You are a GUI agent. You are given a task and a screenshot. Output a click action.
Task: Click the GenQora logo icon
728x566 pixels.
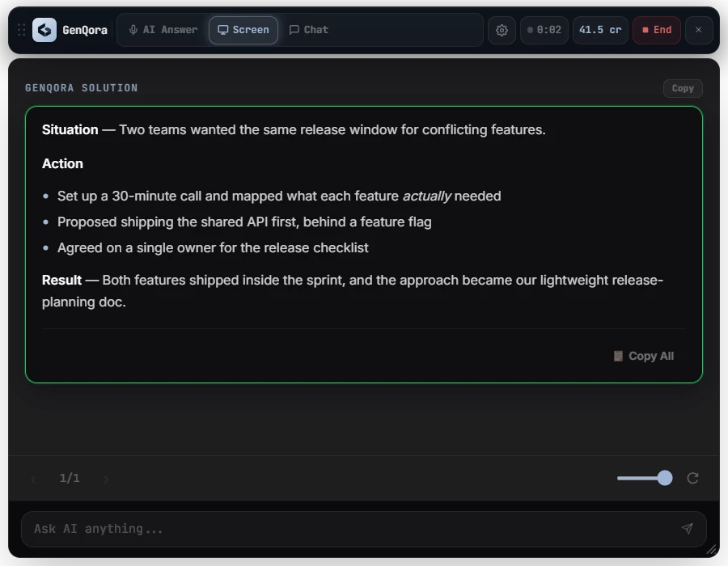click(44, 30)
